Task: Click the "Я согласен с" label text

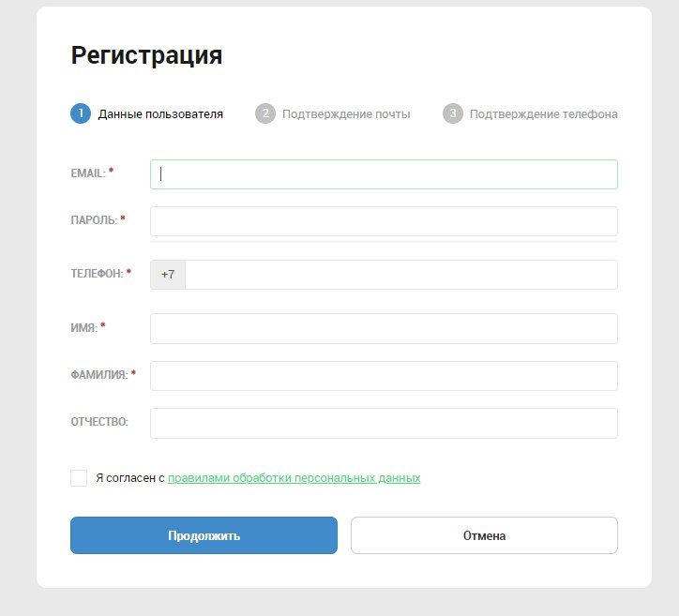Action: (129, 478)
